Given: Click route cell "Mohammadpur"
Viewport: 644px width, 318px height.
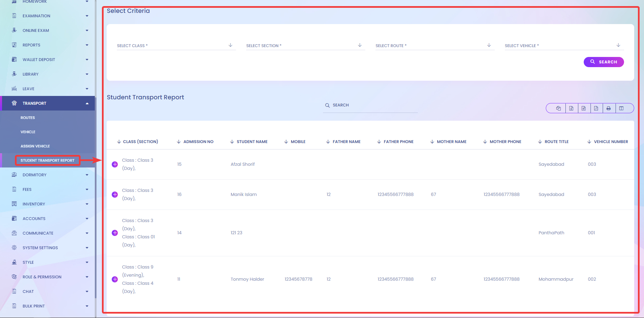Looking at the screenshot, I should click(556, 279).
